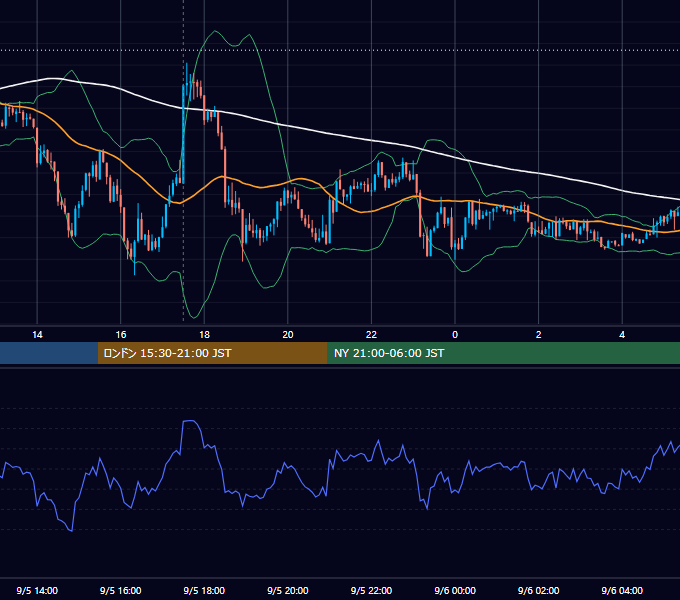Select the ロンドン 15:30-21:00 JST session bar
The height and width of the screenshot is (600, 680).
click(x=212, y=353)
